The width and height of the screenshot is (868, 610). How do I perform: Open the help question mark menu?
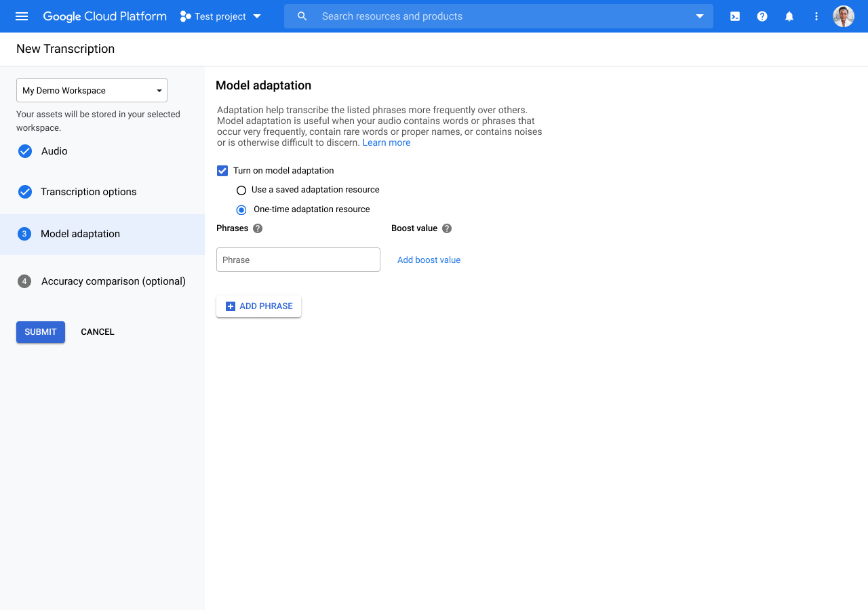point(762,16)
